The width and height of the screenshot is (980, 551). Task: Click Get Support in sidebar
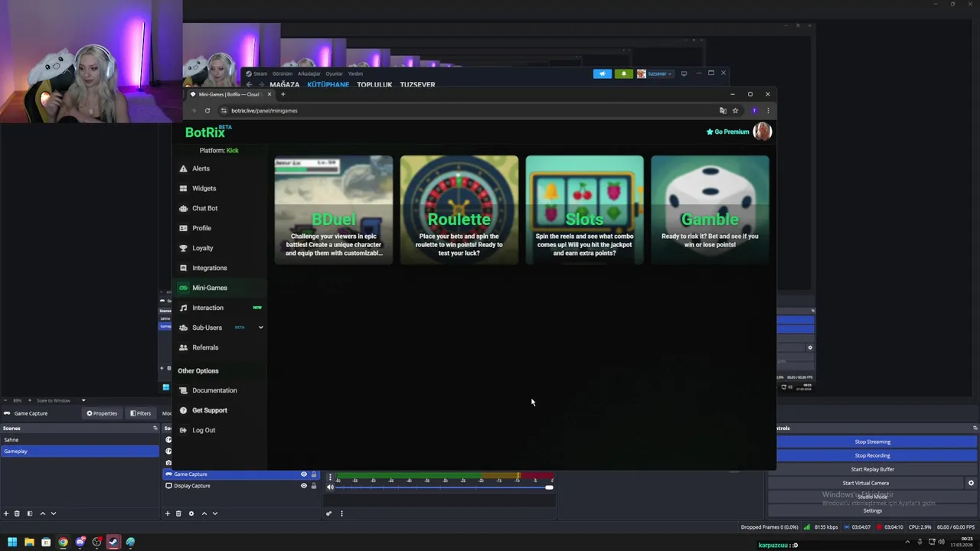[209, 410]
